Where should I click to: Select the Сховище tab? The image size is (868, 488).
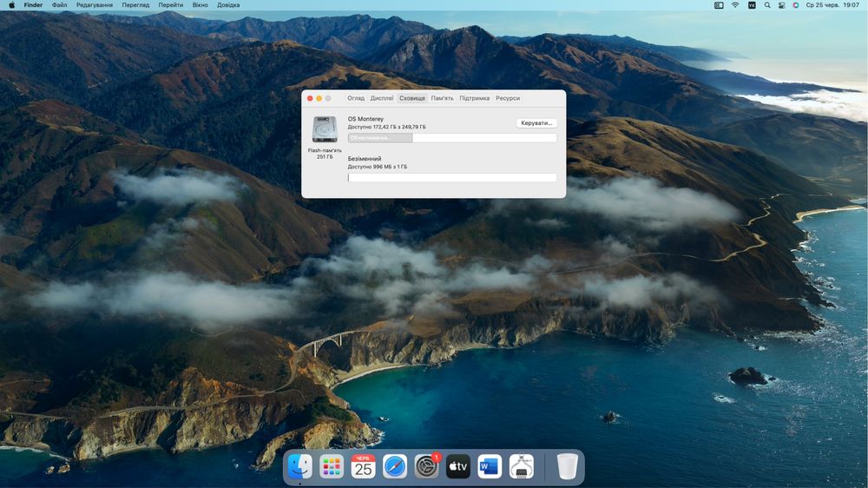412,98
